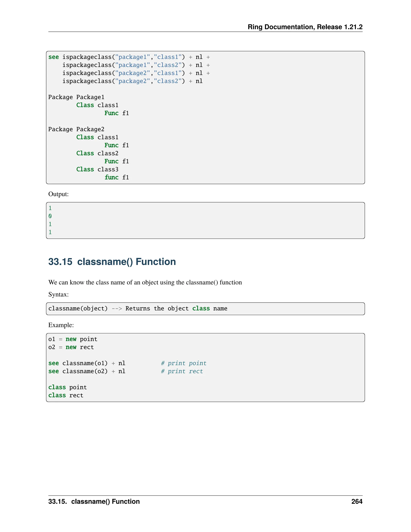Click the lowercase 'func f1' line
The width and height of the screenshot is (411, 532).
click(117, 177)
